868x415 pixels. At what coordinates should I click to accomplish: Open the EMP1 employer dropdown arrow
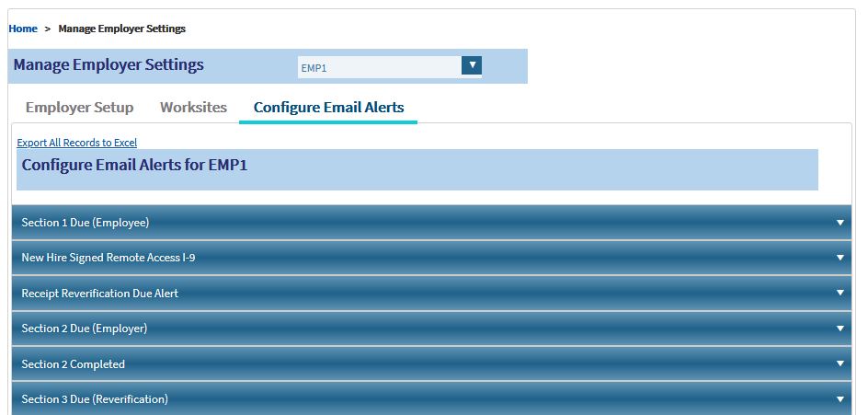(472, 65)
